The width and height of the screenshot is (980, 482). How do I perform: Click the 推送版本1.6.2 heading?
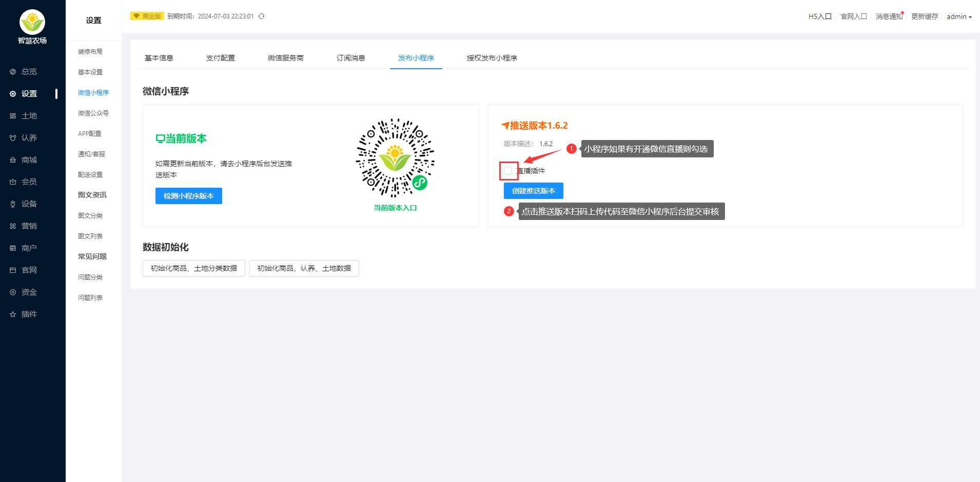click(535, 126)
